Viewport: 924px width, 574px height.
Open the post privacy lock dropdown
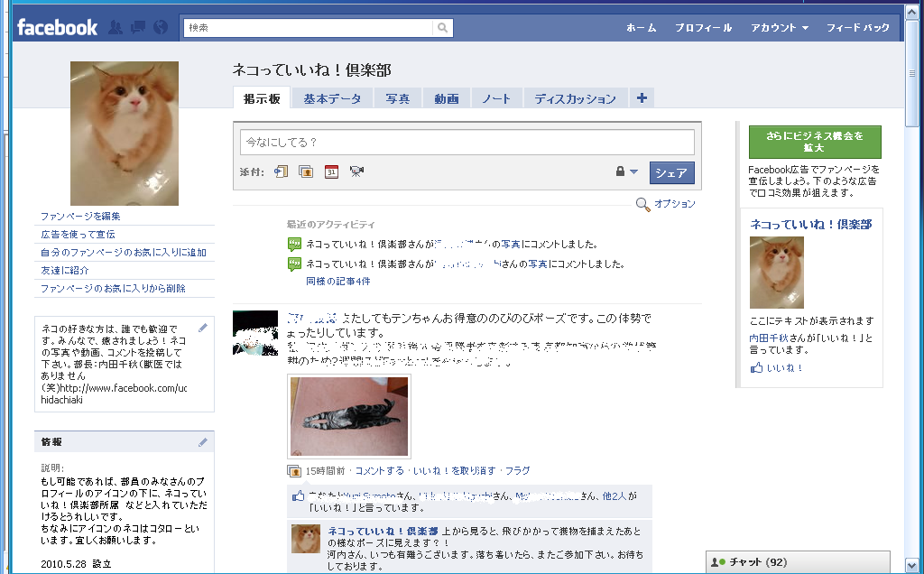point(627,171)
